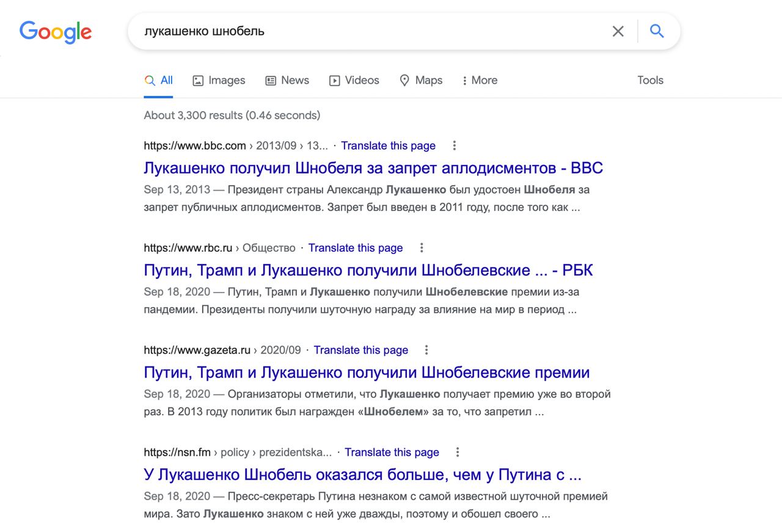The width and height of the screenshot is (782, 532).
Task: Clear the search query with X
Action: (618, 31)
